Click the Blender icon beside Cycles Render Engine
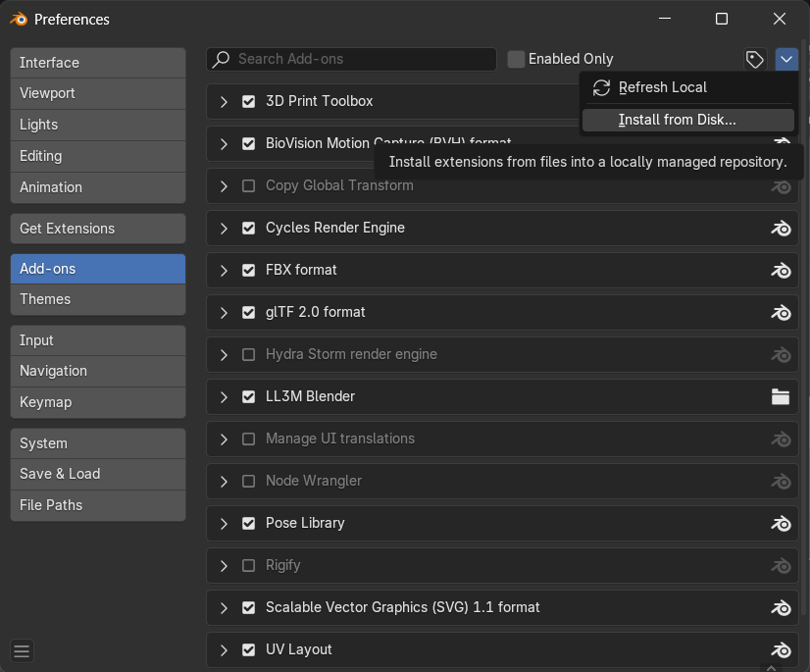 pos(781,229)
